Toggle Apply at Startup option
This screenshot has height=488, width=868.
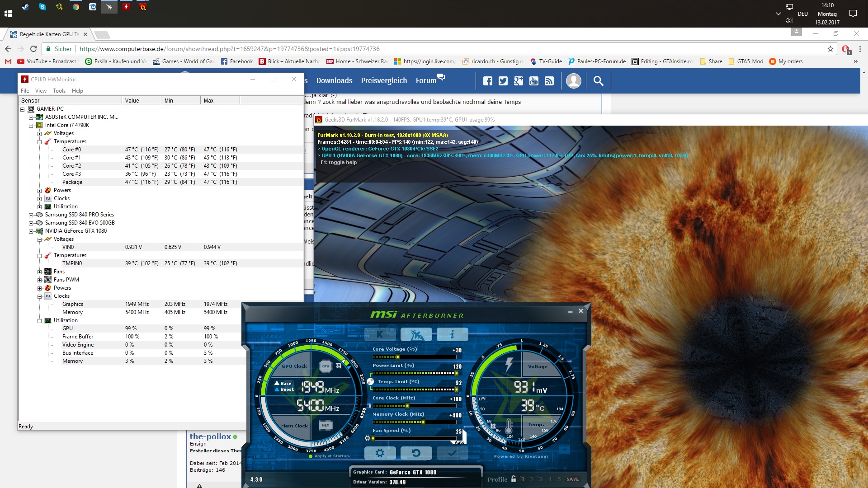pos(311,456)
